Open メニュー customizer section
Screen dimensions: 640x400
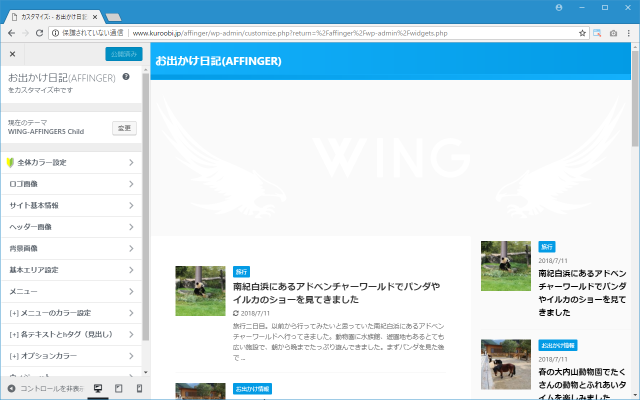(70, 291)
